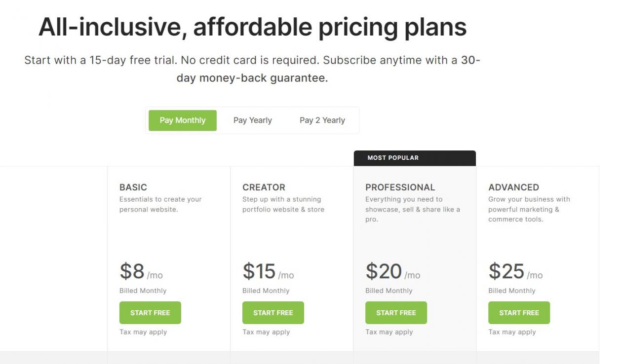
Task: Click the PROFESSIONAL plan title
Action: [x=400, y=187]
